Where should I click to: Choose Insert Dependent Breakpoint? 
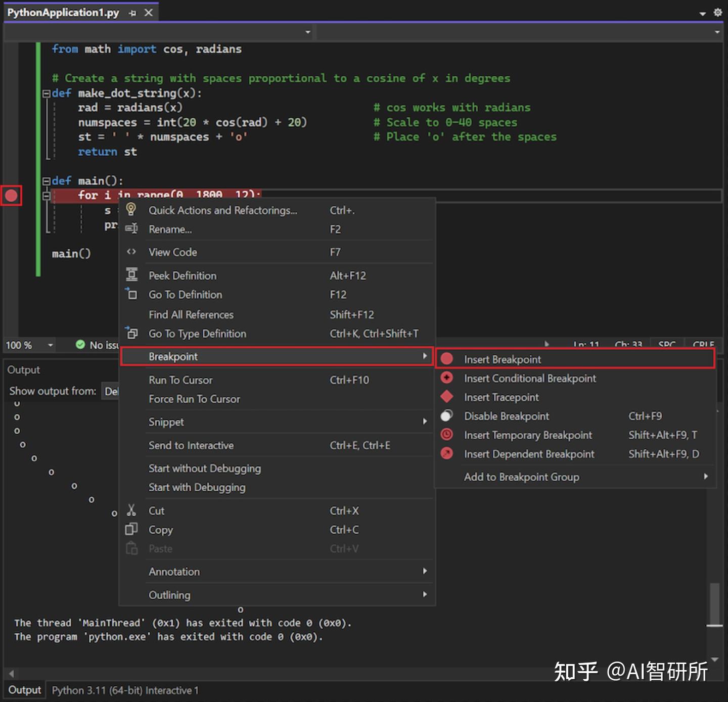click(529, 454)
